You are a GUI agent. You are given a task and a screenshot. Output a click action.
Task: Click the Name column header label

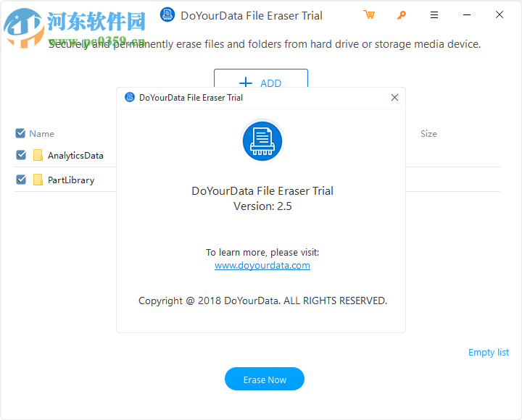pyautogui.click(x=41, y=134)
